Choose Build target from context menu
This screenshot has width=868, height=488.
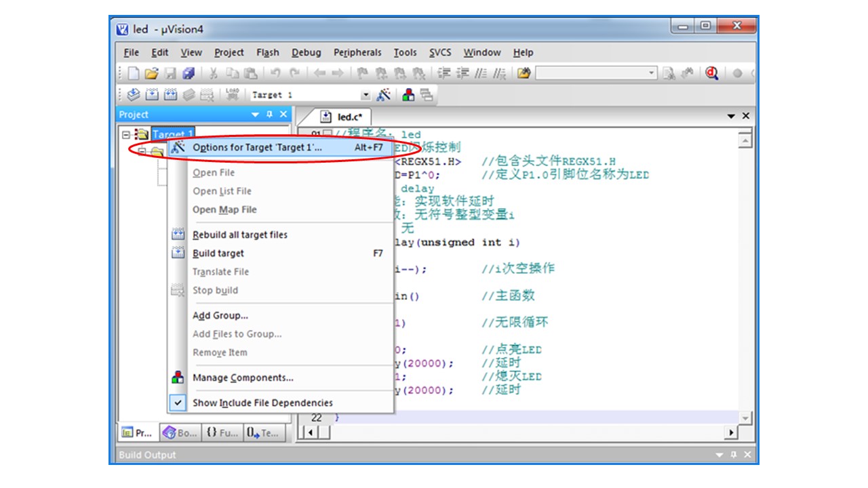tap(218, 253)
